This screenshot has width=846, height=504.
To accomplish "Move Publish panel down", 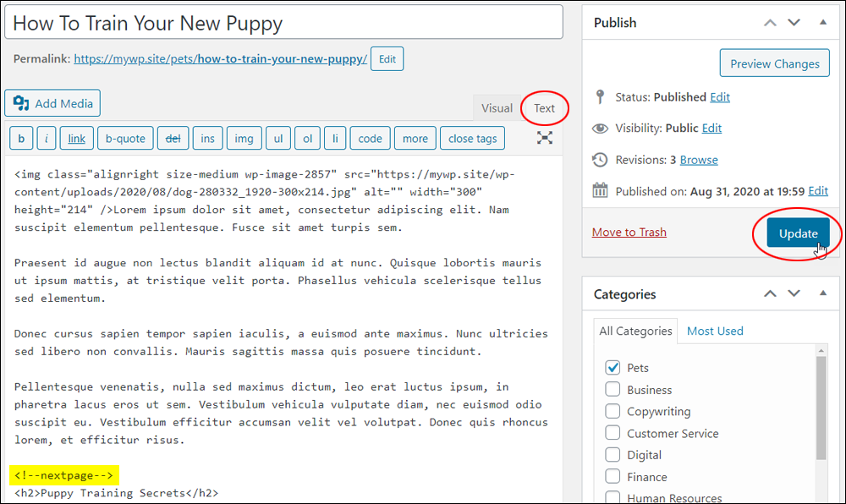I will click(794, 23).
